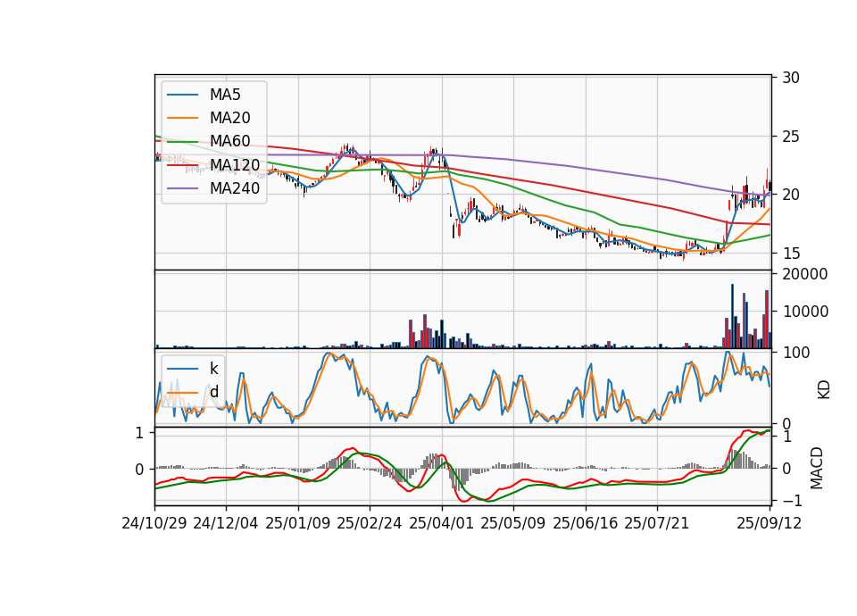Click the d legend label in KD panel
Image resolution: width=857 pixels, height=616 pixels.
point(213,392)
